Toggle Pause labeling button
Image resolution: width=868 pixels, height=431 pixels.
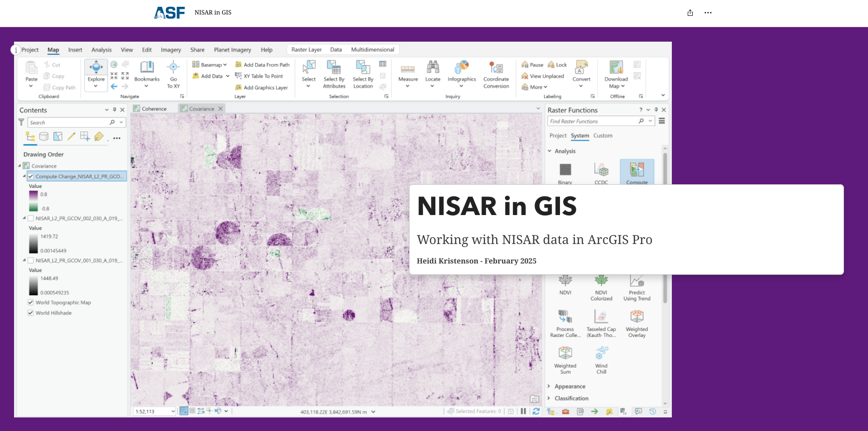click(x=532, y=65)
